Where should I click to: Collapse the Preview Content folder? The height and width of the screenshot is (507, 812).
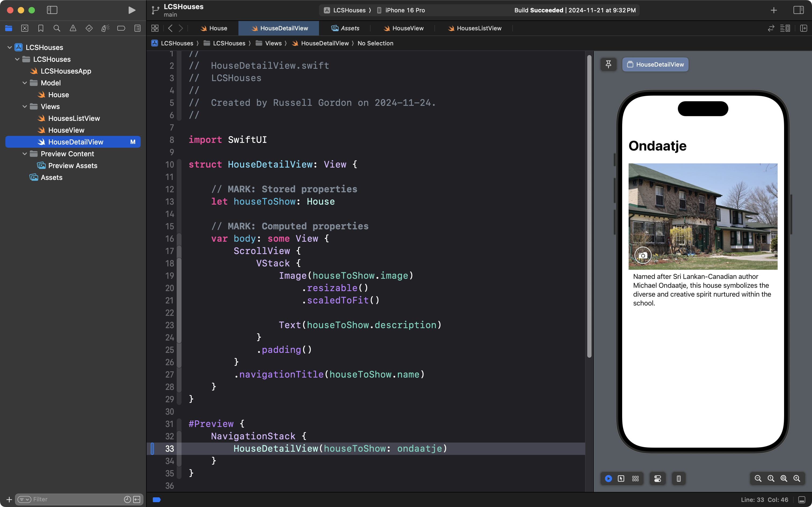coord(24,154)
